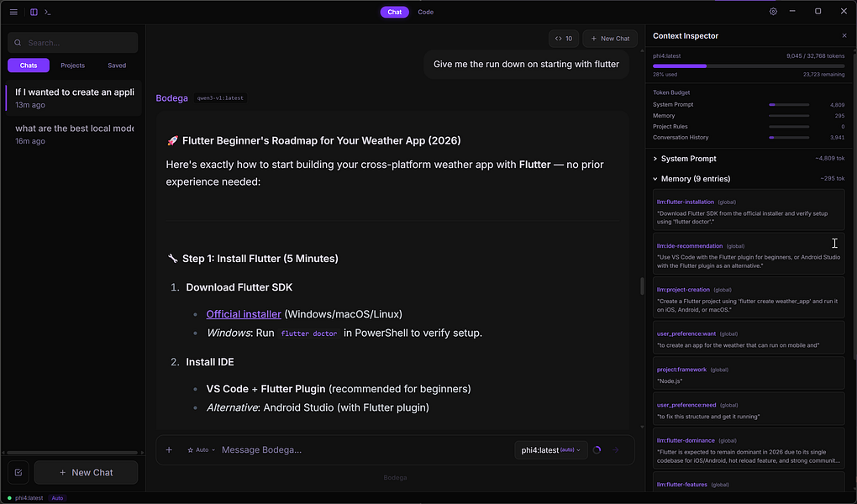Click the user message about flutter
Viewport: 857px width, 504px height.
pyautogui.click(x=526, y=64)
